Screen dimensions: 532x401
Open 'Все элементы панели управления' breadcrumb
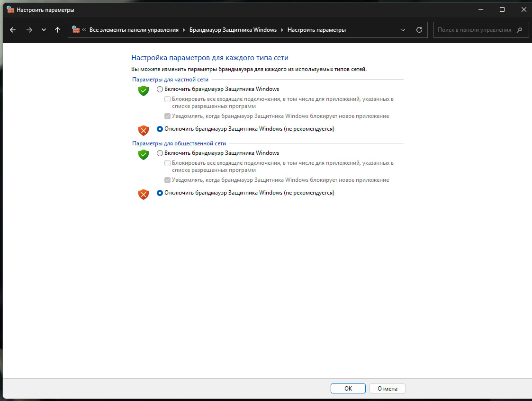[134, 30]
